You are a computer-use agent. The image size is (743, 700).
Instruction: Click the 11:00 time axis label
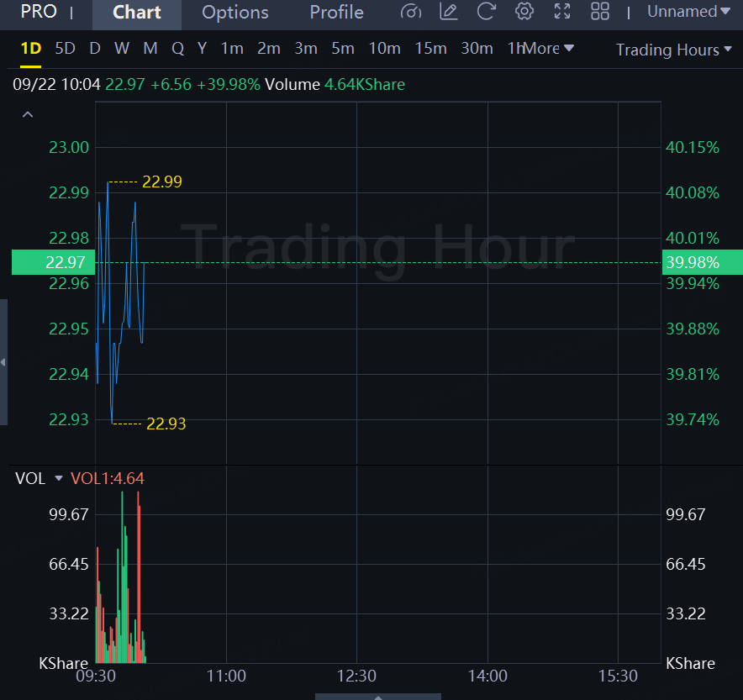[x=226, y=676]
